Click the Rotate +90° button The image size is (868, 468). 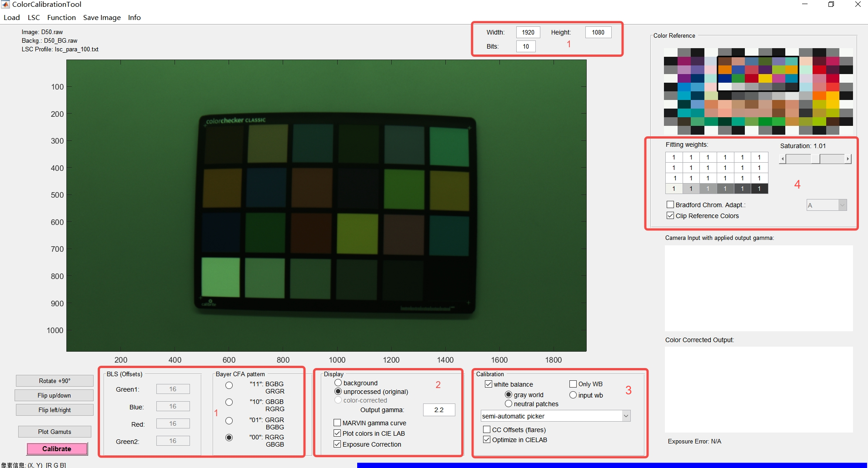tap(55, 381)
